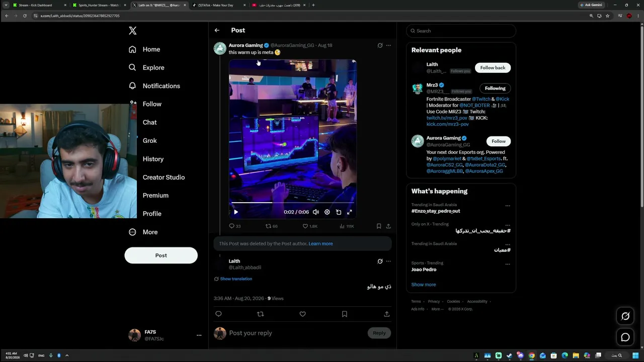
Task: Open the Premium page
Action: click(155, 196)
